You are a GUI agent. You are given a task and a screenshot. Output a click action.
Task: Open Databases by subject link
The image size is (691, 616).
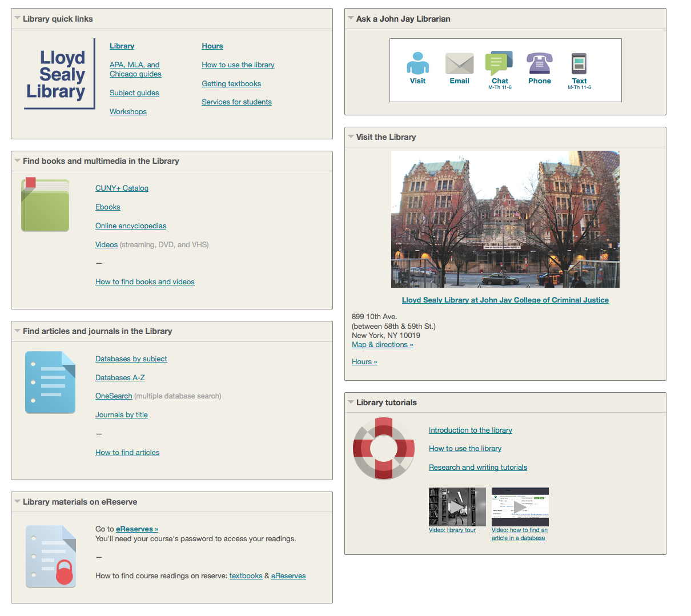(x=131, y=359)
